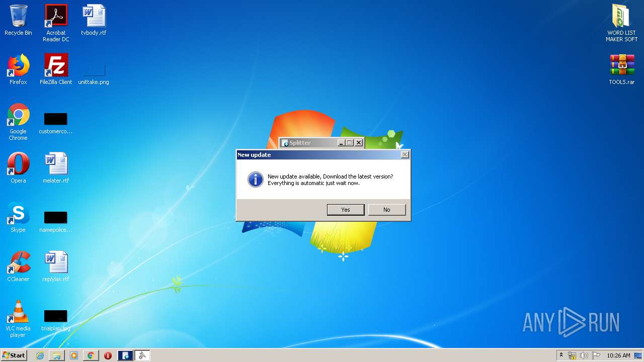Open the Action Center flag icon
The width and height of the screenshot is (644, 362).
[x=596, y=355]
